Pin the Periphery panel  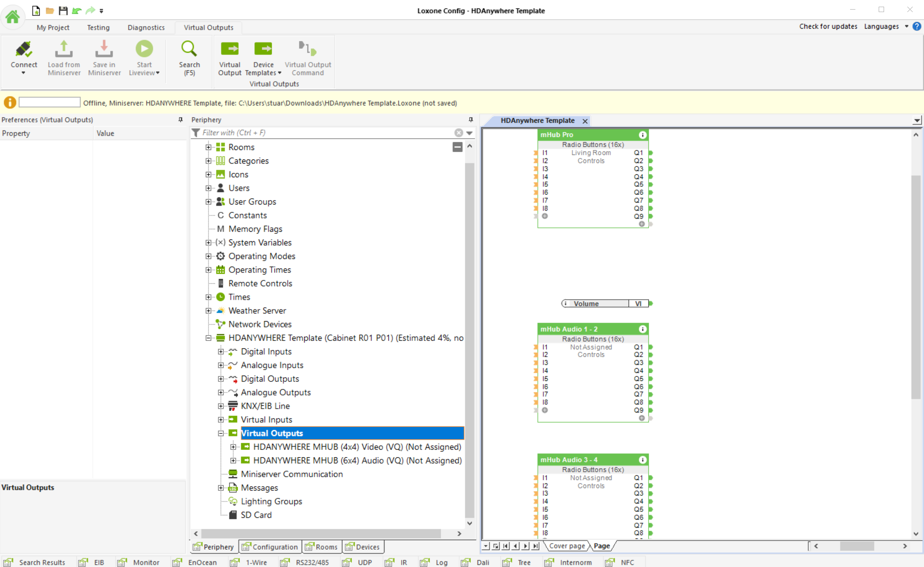[x=470, y=120]
